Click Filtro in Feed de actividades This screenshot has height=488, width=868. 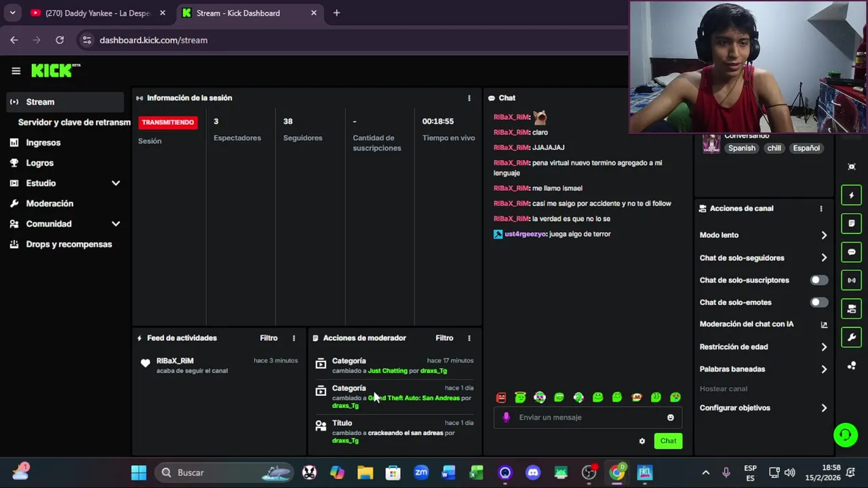click(269, 338)
